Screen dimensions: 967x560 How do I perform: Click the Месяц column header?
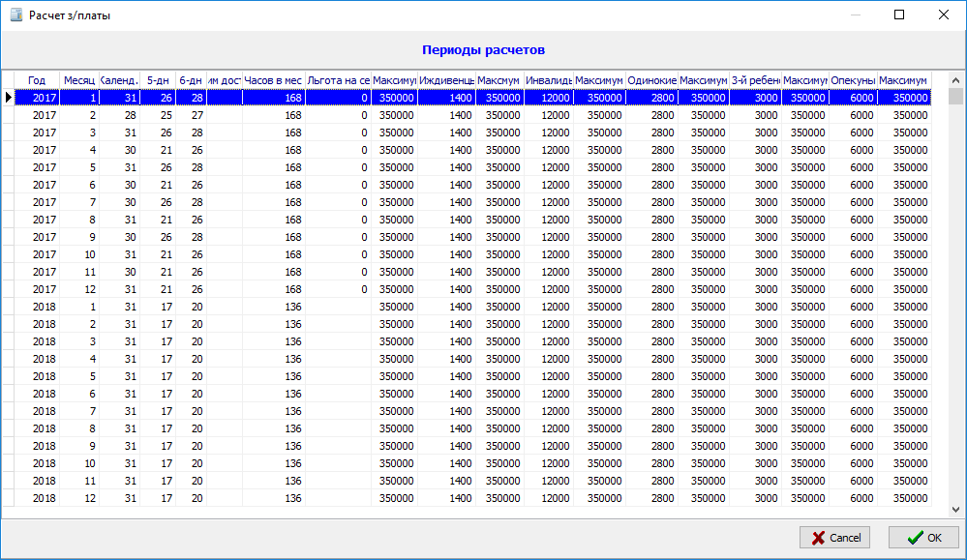click(x=79, y=80)
